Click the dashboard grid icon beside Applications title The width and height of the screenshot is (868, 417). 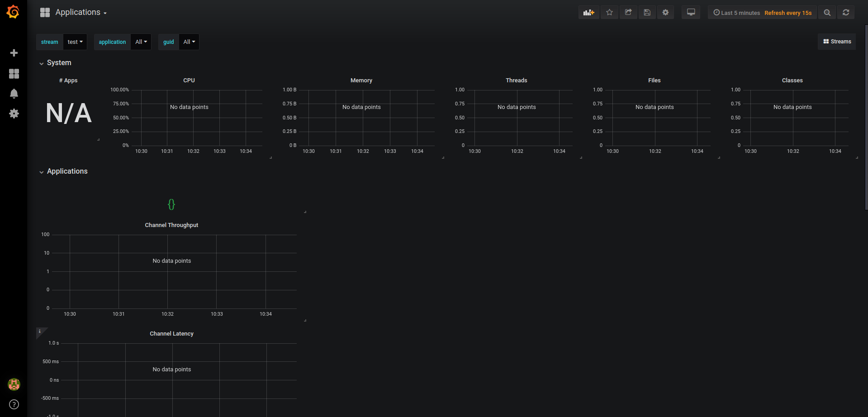click(45, 12)
